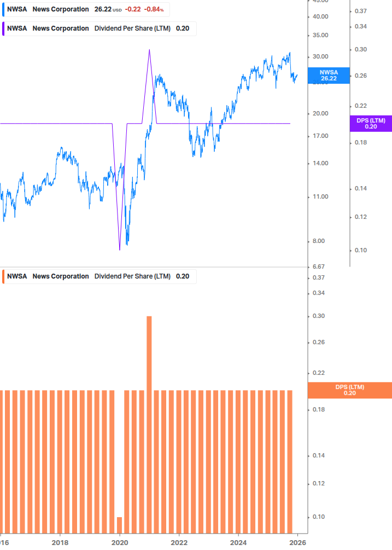Click the 0.12 label on the lower bar chart axis
Viewport: 392px width, 550px height.
click(x=319, y=483)
